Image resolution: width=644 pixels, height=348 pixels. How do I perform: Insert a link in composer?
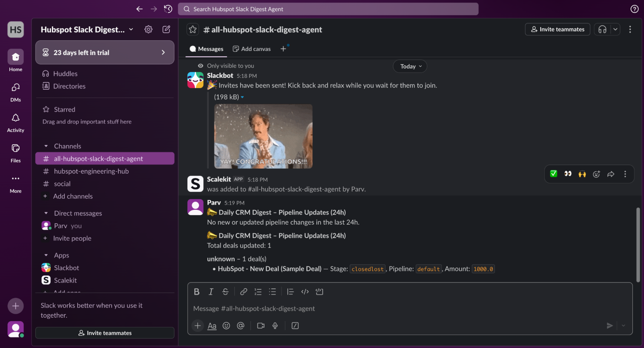click(244, 292)
